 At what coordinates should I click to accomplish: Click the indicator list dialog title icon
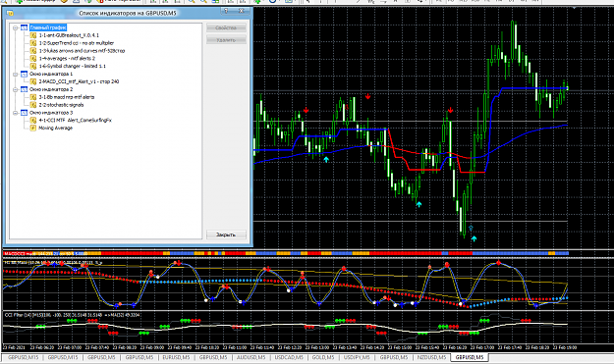pos(10,13)
